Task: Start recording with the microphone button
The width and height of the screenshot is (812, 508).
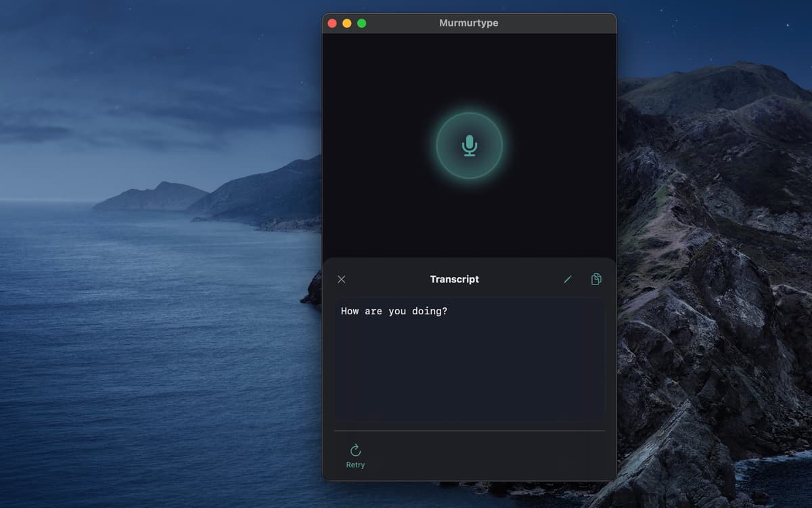Action: click(x=469, y=145)
